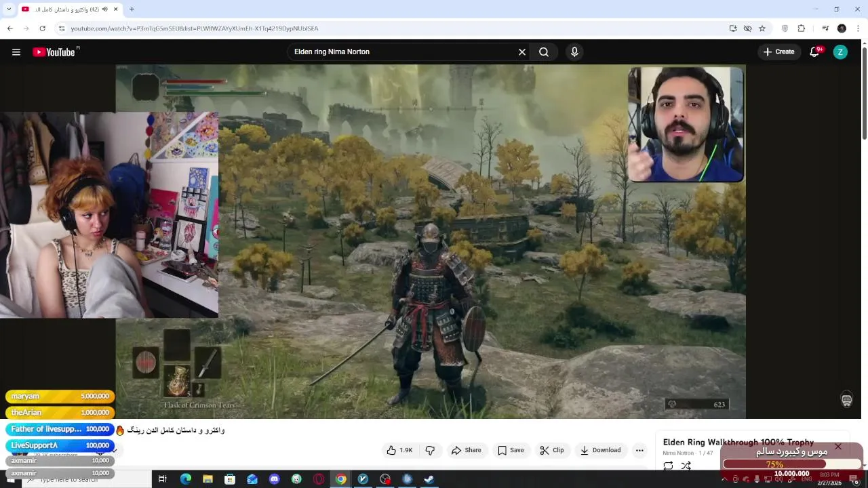Select the YouTube video browser tab
The image size is (868, 488).
[71, 9]
